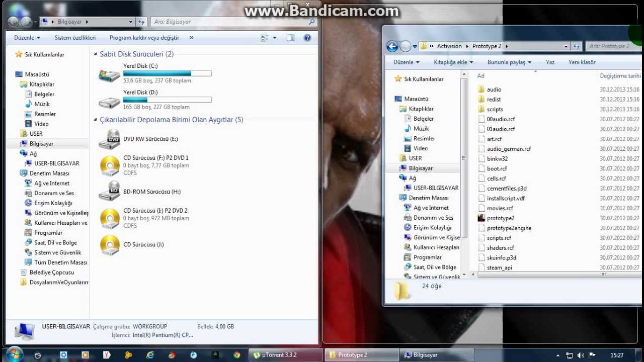This screenshot has height=362, width=644.
Task: Click clock in system tray
Action: pos(617,355)
